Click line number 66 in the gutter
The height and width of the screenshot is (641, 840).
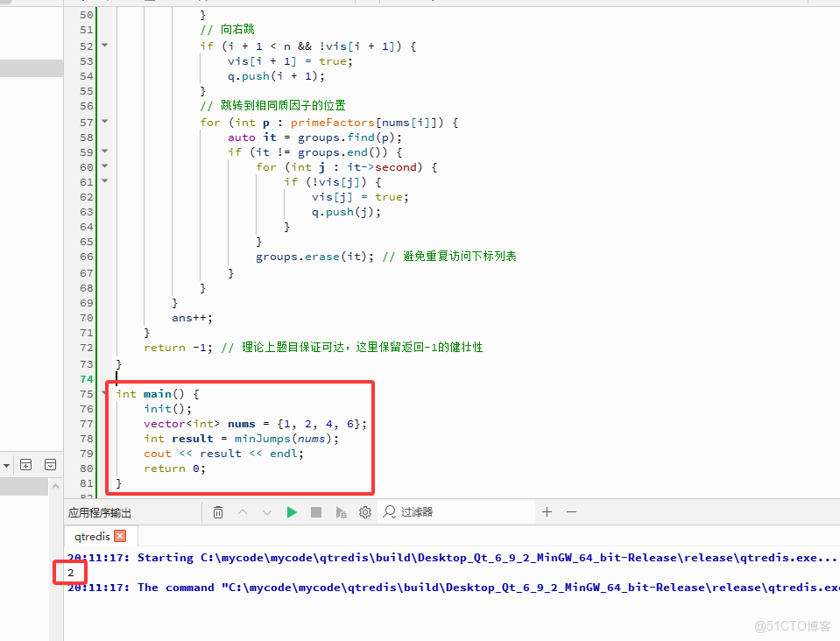point(87,257)
